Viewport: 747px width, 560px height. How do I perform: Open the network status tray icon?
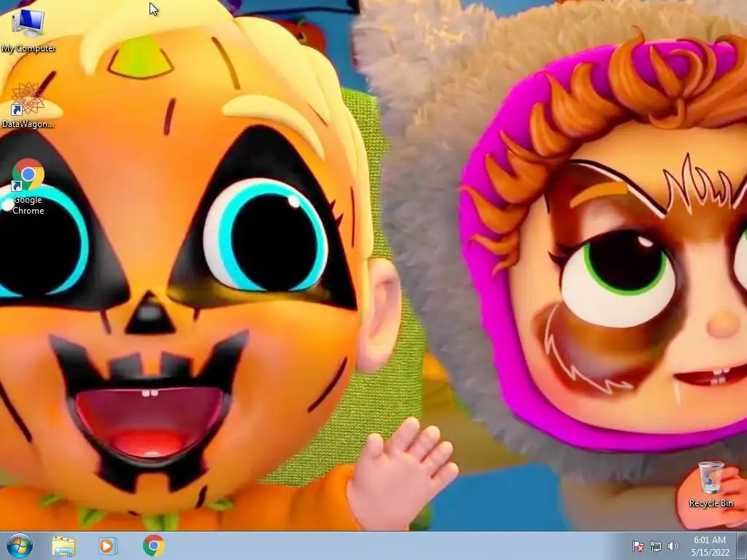click(656, 546)
